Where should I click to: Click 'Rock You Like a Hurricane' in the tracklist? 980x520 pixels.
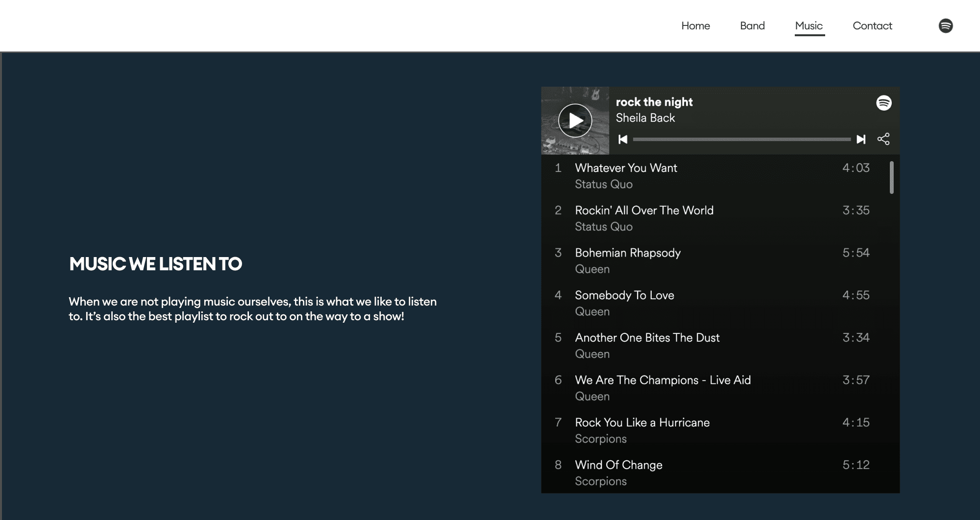tap(642, 422)
